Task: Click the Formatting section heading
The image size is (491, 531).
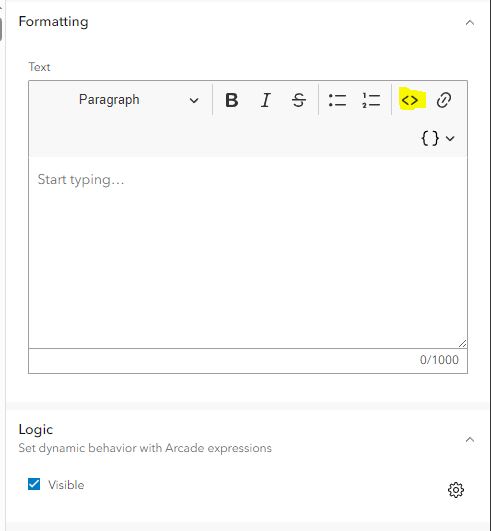Action: (x=54, y=22)
